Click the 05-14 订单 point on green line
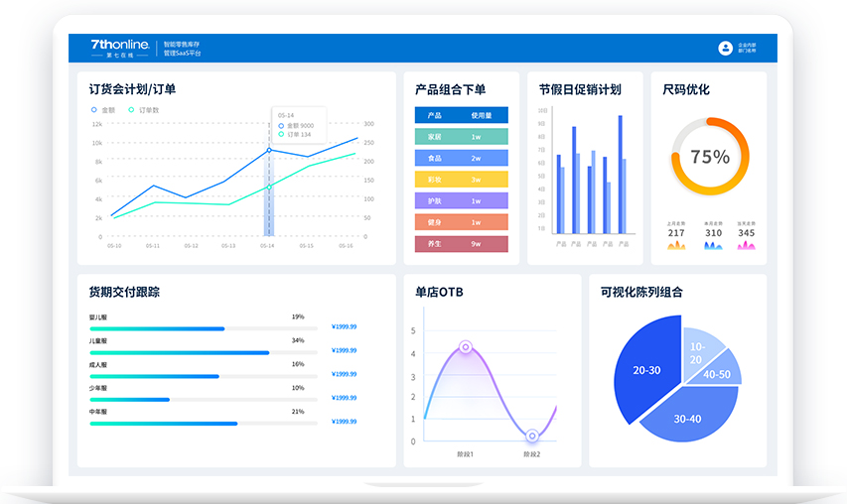This screenshot has height=504, width=847. click(268, 187)
